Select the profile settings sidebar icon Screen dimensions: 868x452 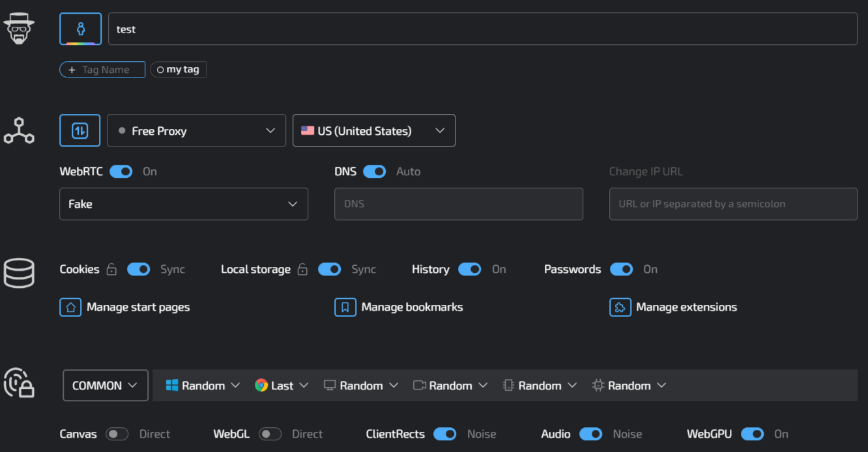19,28
